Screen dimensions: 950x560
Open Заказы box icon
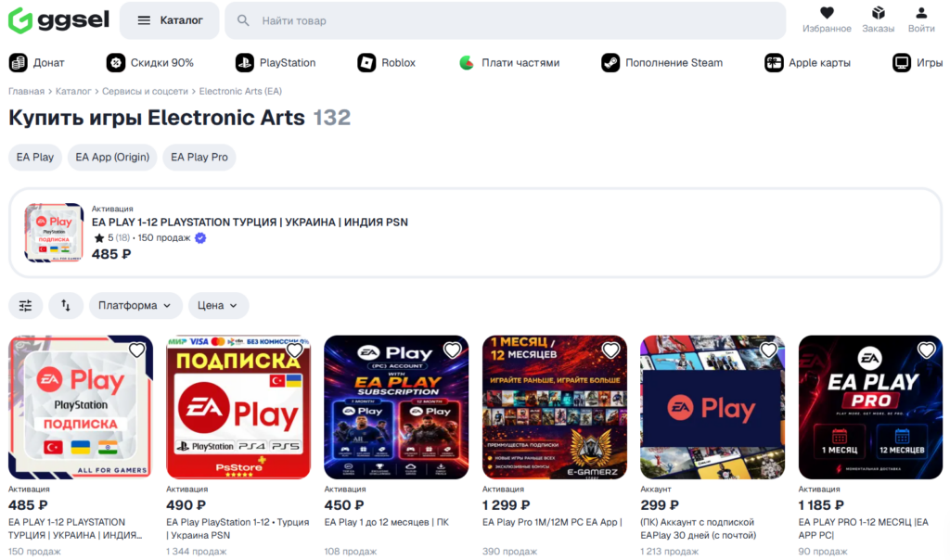[x=878, y=13]
